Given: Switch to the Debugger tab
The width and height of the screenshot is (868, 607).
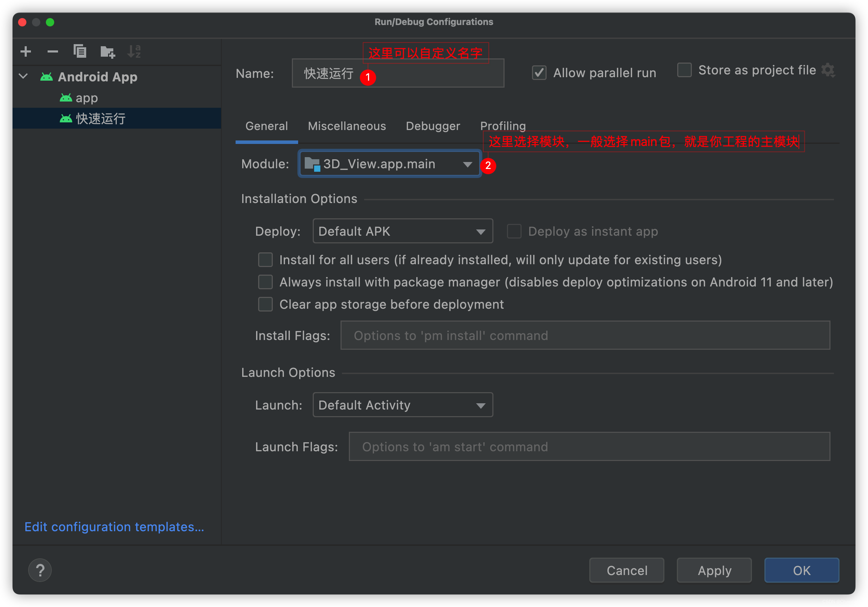Looking at the screenshot, I should coord(433,126).
